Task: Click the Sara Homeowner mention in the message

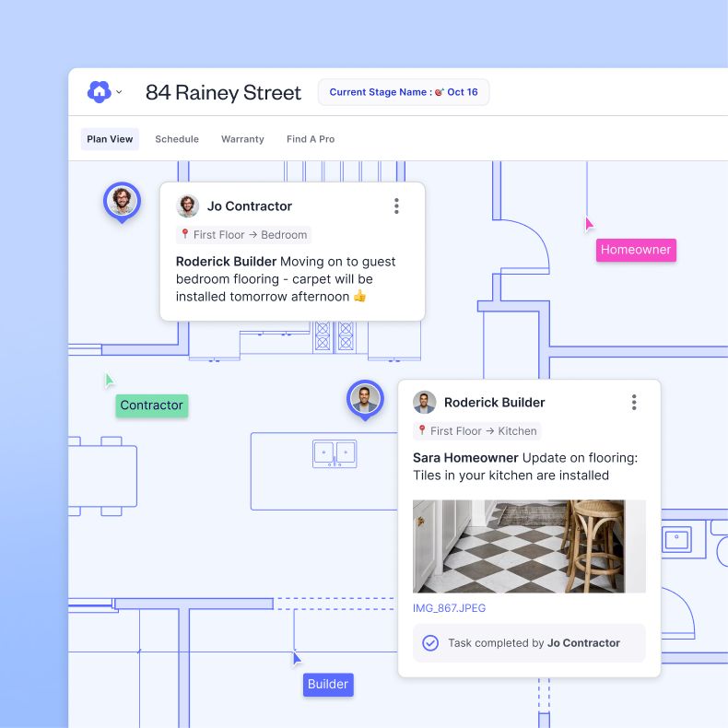Action: pos(465,458)
